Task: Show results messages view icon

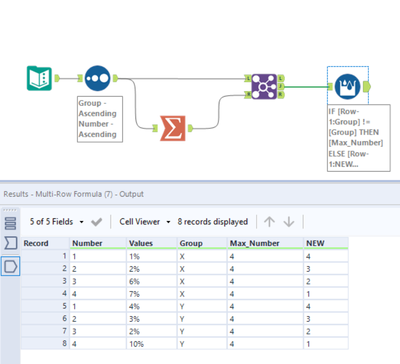Action: click(x=11, y=223)
